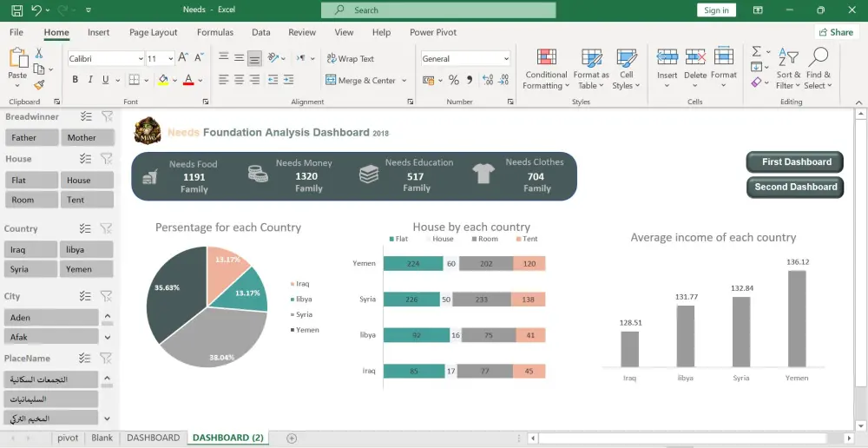The image size is (868, 448).
Task: Click the First Dashboard button
Action: tap(795, 162)
